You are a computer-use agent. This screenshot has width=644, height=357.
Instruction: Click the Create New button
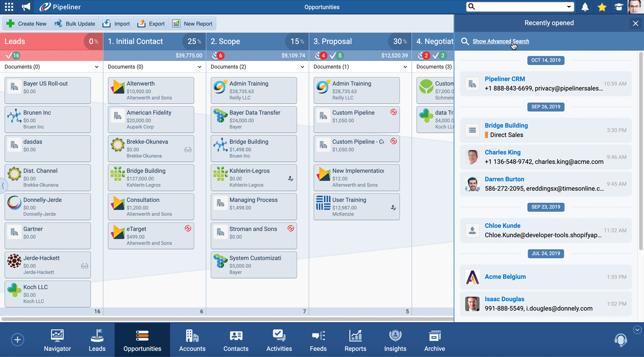(27, 24)
